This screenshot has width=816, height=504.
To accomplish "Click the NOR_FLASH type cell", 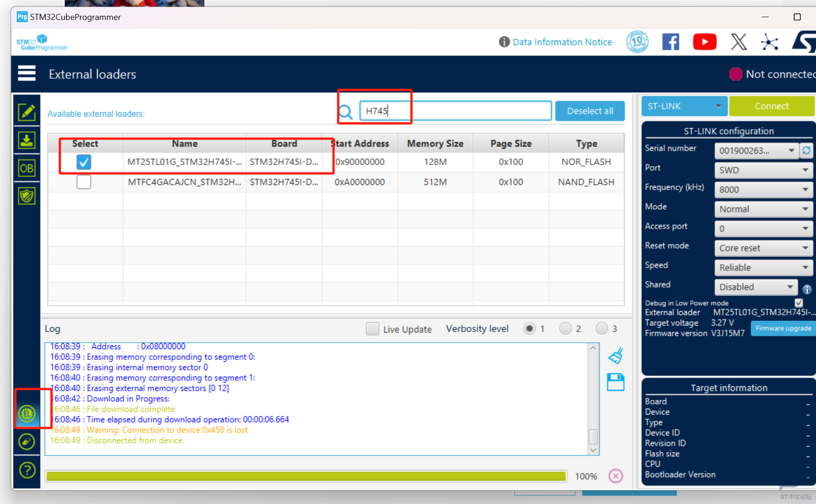I will click(586, 162).
